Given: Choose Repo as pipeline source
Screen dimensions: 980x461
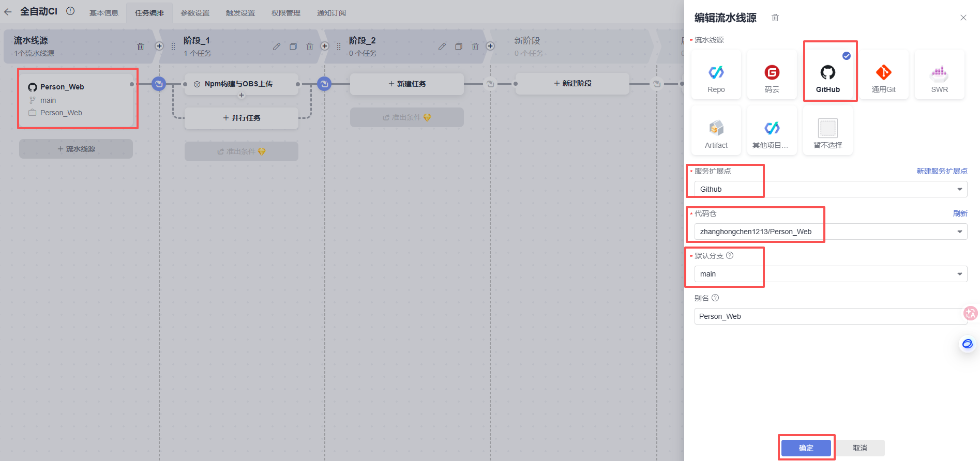Looking at the screenshot, I should click(716, 75).
